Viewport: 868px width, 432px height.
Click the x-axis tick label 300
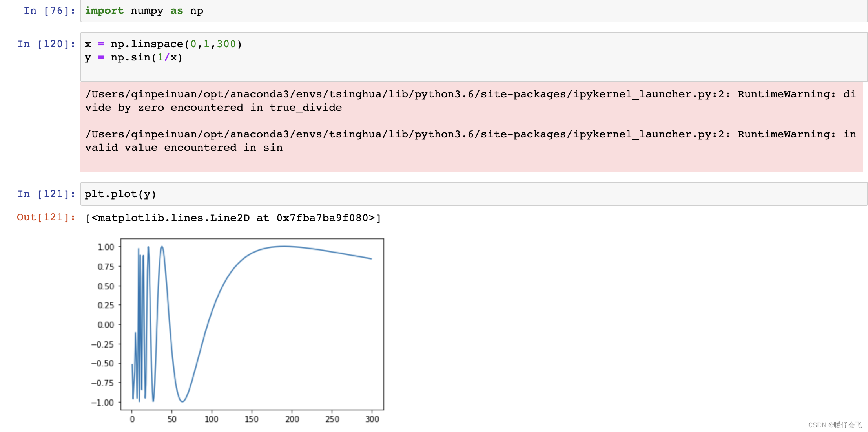tap(372, 419)
